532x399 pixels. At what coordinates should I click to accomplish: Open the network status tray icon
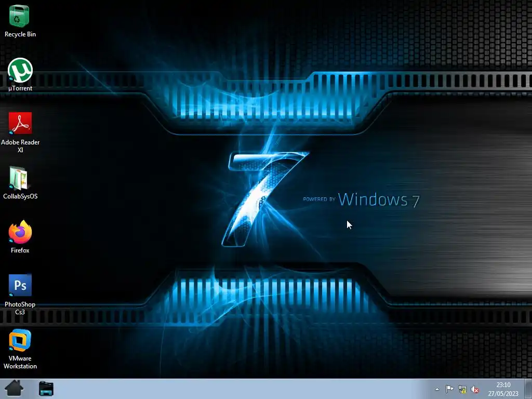point(462,389)
